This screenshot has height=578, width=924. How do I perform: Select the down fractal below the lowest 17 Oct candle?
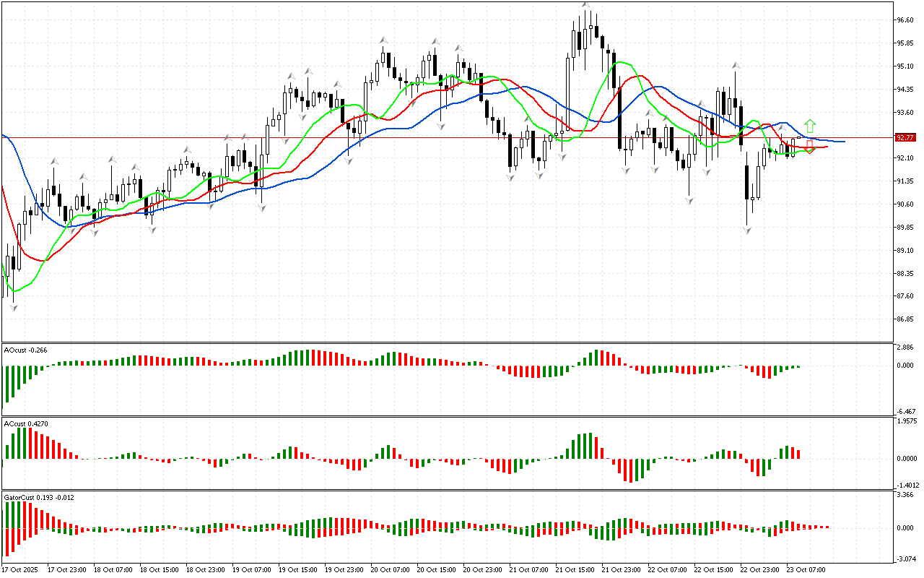click(x=13, y=308)
